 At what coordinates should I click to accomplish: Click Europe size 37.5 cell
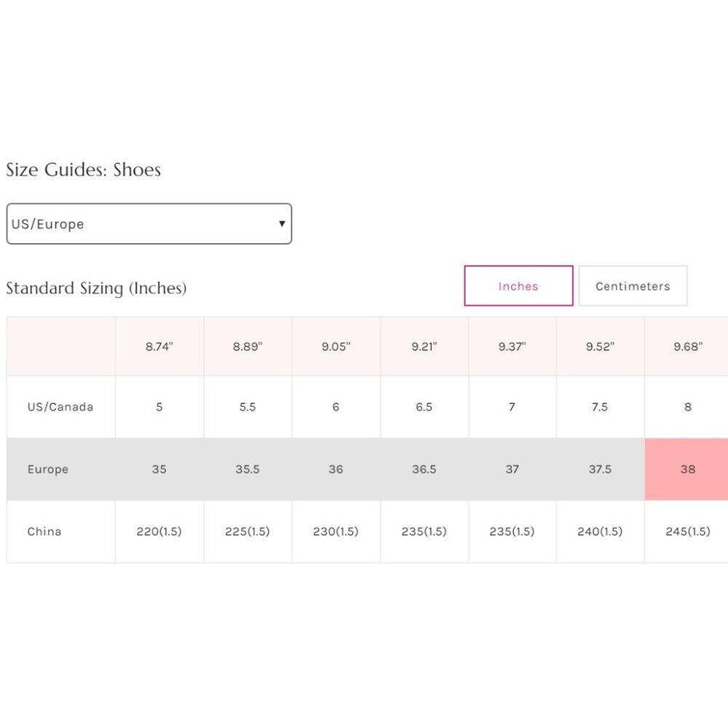pos(600,470)
